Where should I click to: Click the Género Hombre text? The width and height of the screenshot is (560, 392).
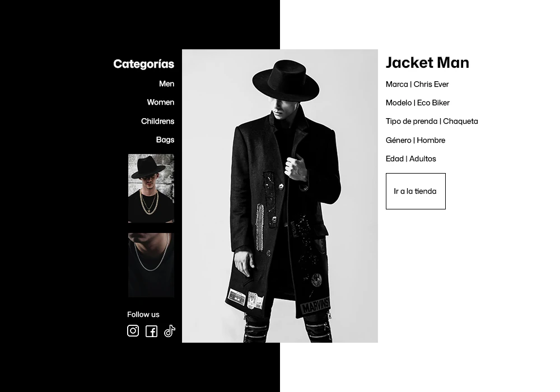tap(416, 141)
